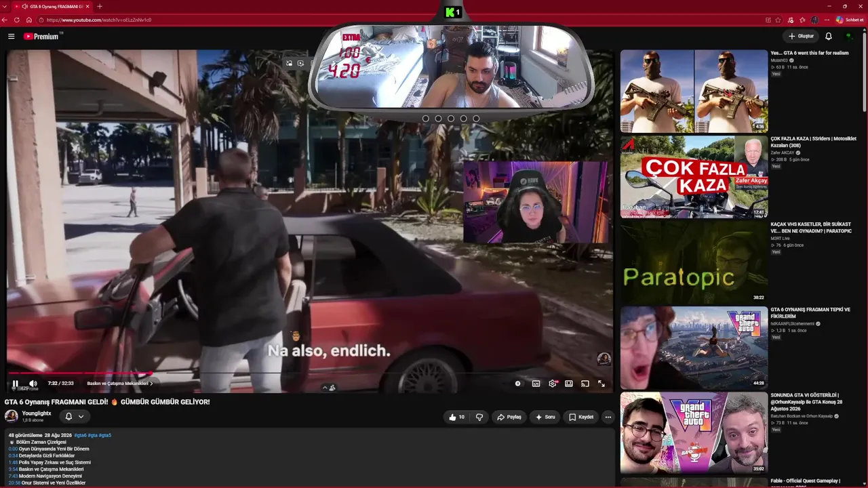Select the GTA 6 Oynanış FRAGMANI tab

tap(53, 6)
